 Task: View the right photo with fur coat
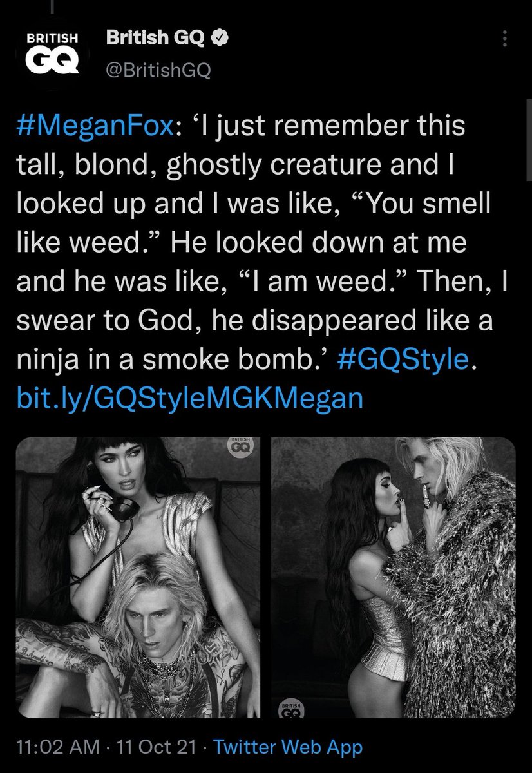tap(394, 578)
